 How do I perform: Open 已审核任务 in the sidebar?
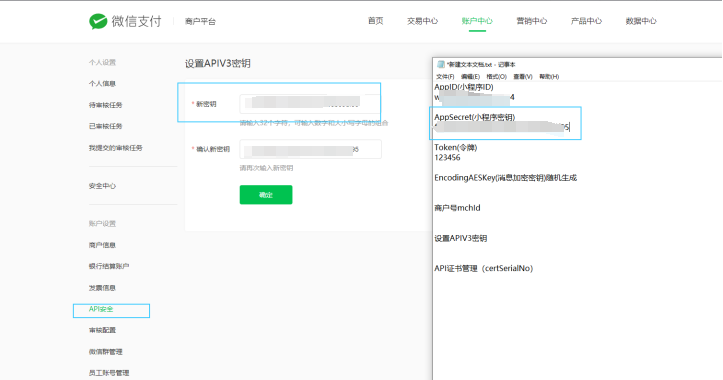(106, 126)
